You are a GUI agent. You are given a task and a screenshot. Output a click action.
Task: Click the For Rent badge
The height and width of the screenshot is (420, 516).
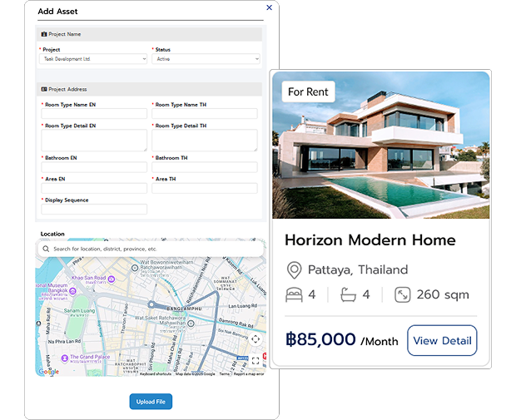308,91
